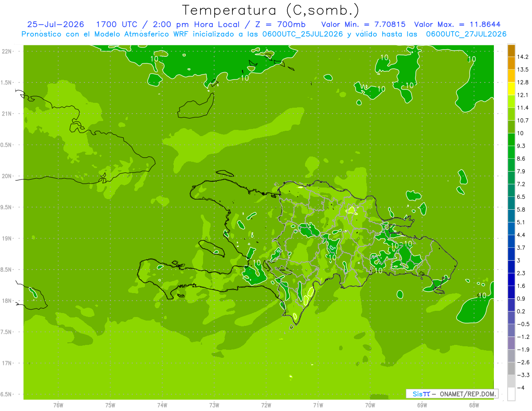The height and width of the screenshot is (411, 532).
Task: Select the "5.1" legend value
Action: pyautogui.click(x=521, y=222)
